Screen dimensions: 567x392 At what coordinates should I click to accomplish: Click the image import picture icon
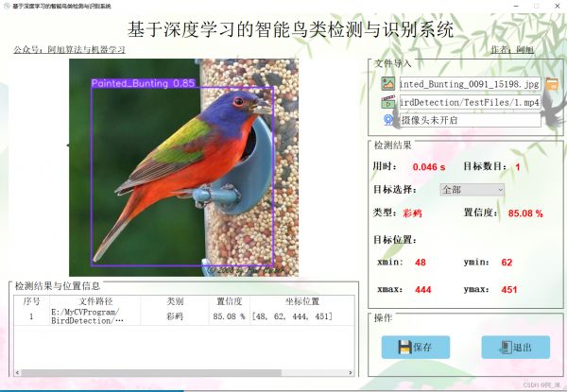[387, 84]
